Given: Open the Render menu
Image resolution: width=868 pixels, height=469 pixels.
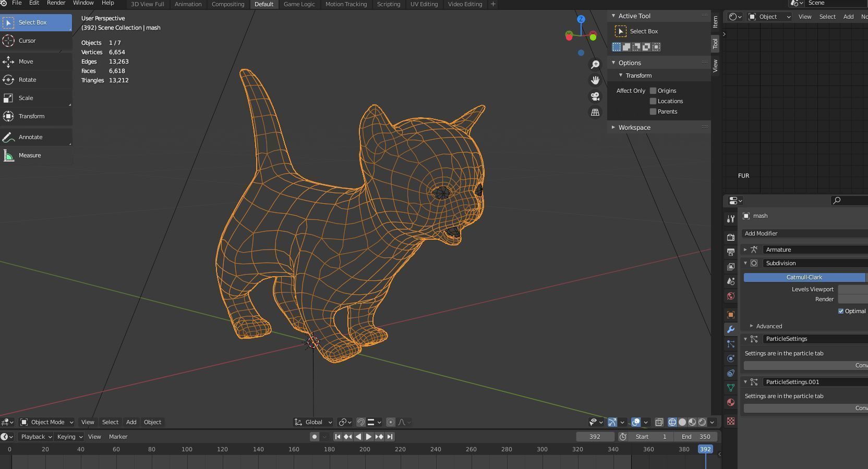Looking at the screenshot, I should point(56,3).
